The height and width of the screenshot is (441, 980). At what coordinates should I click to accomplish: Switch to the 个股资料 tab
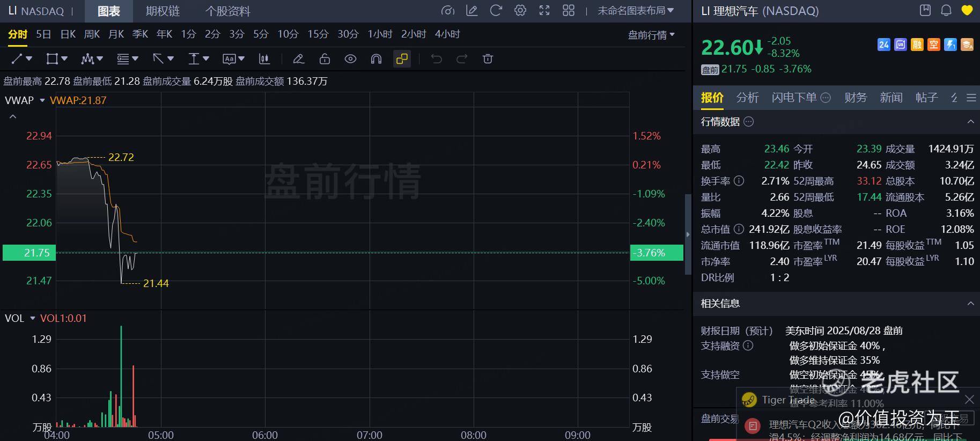point(227,11)
